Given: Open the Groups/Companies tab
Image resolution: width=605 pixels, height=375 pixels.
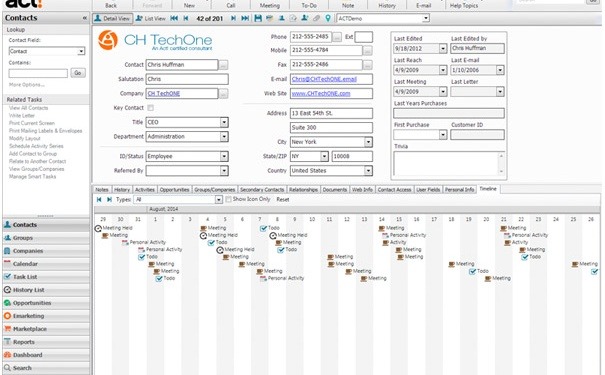Looking at the screenshot, I should point(215,189).
